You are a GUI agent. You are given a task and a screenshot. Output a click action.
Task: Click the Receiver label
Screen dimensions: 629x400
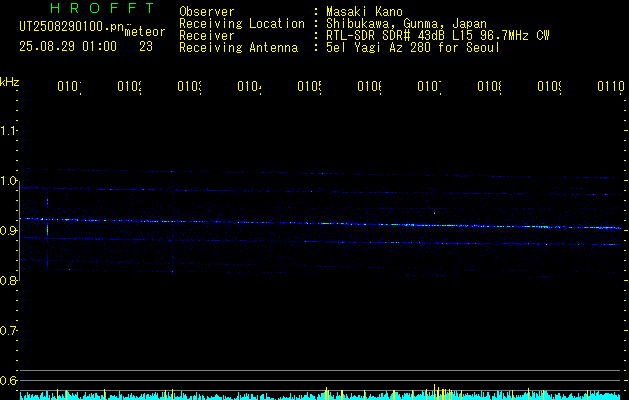[207, 36]
